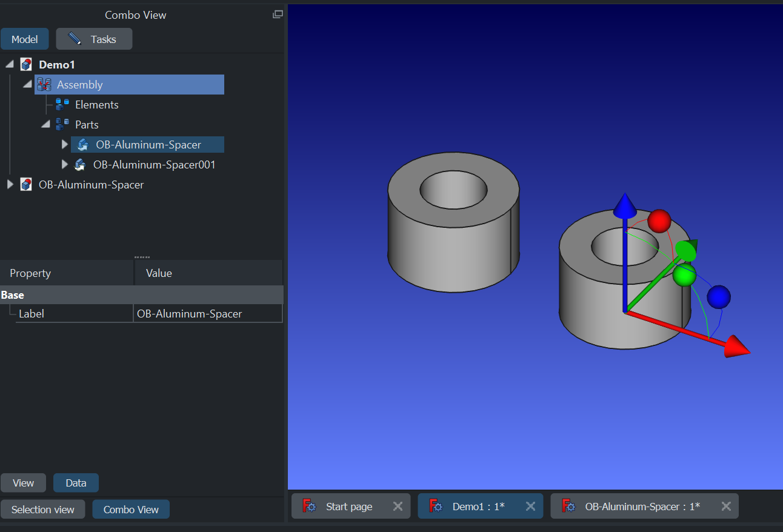The height and width of the screenshot is (532, 783).
Task: Switch to Selection view panel tab
Action: (43, 510)
